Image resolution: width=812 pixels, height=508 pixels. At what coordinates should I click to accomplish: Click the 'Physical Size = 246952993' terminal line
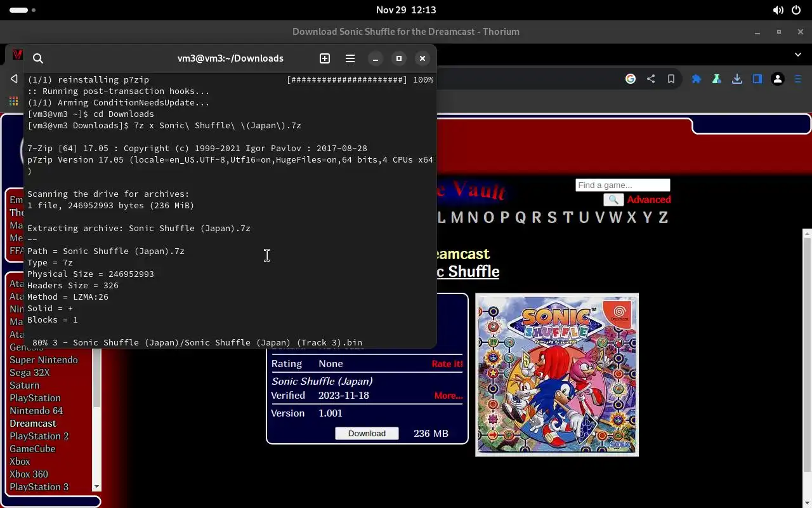click(x=91, y=274)
